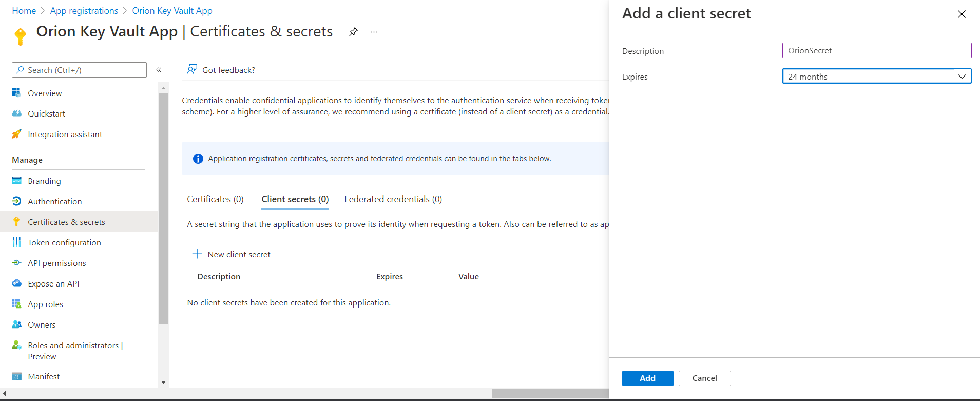The height and width of the screenshot is (401, 980).
Task: Close the Add a client secret panel
Action: [x=962, y=14]
